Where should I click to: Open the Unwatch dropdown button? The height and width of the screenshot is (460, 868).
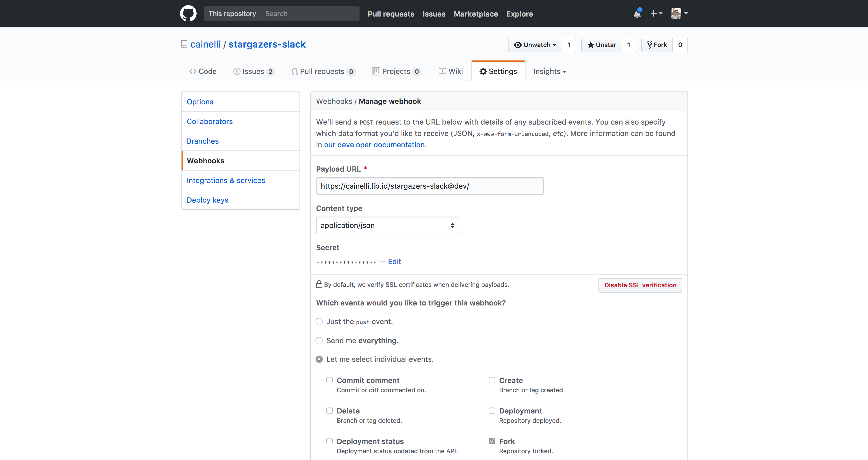coord(535,45)
